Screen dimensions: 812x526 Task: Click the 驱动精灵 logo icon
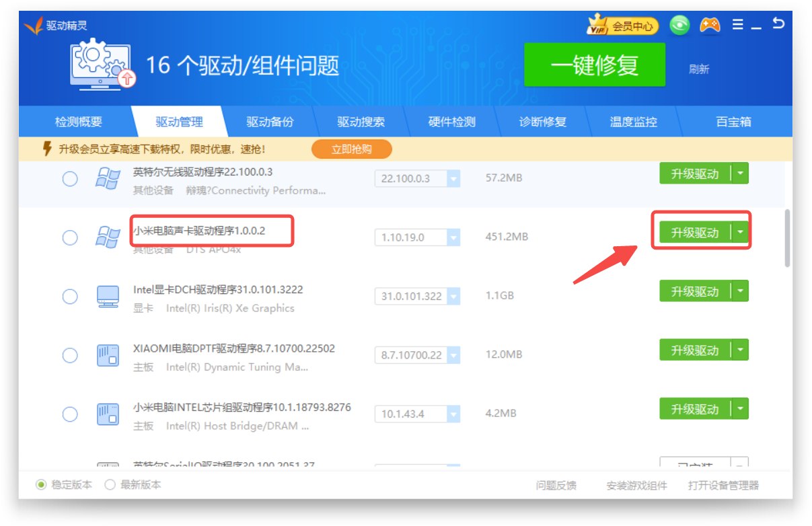[x=33, y=26]
